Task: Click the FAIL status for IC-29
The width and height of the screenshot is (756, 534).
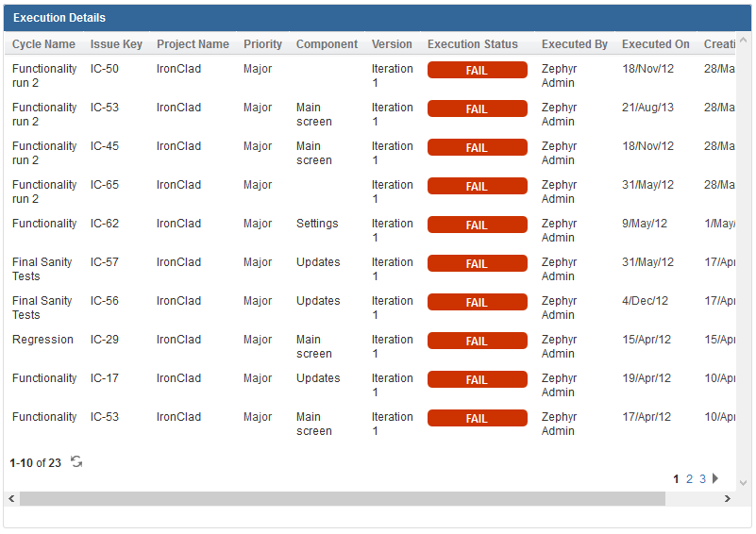Action: (x=477, y=341)
